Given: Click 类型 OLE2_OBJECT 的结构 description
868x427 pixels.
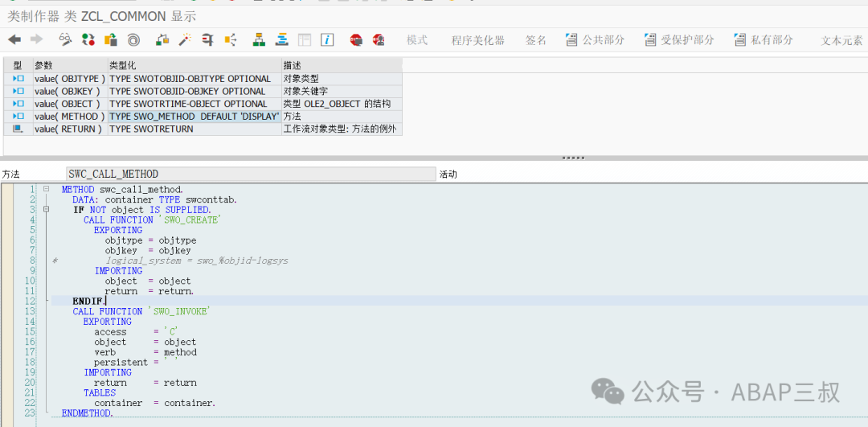Looking at the screenshot, I should coord(342,104).
